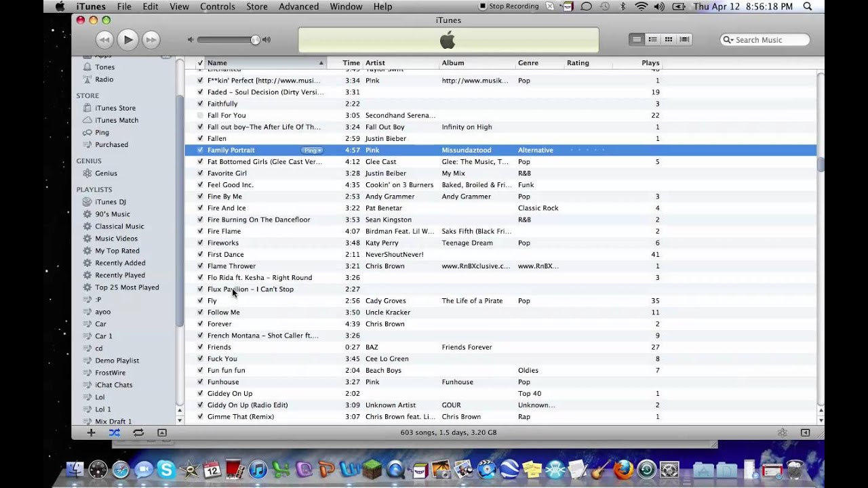Screen dimensions: 868x488
Task: Sort by the Rating column header
Action: click(x=588, y=63)
